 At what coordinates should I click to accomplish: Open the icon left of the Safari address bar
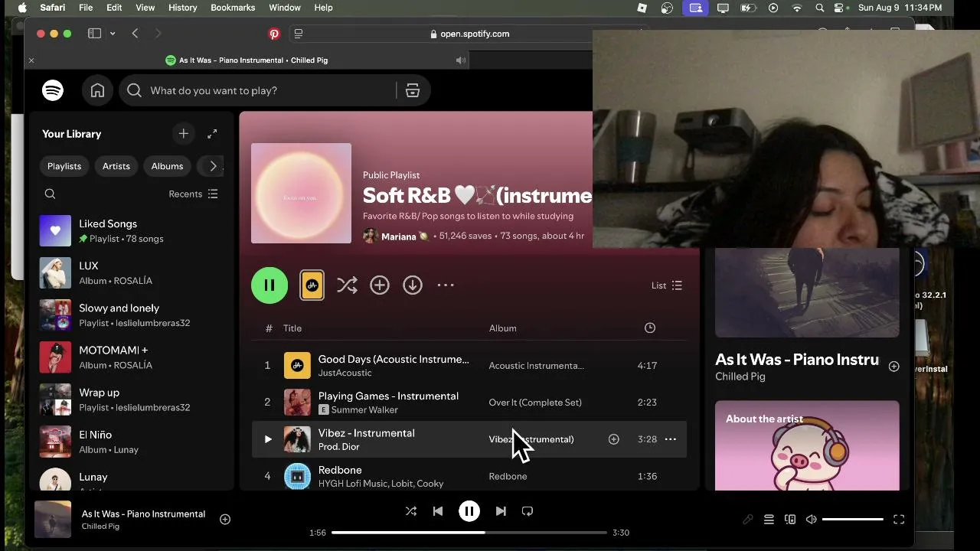(299, 34)
